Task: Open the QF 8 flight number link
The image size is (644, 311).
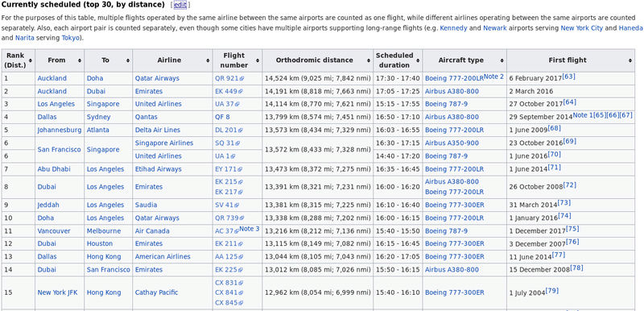Action: point(223,117)
